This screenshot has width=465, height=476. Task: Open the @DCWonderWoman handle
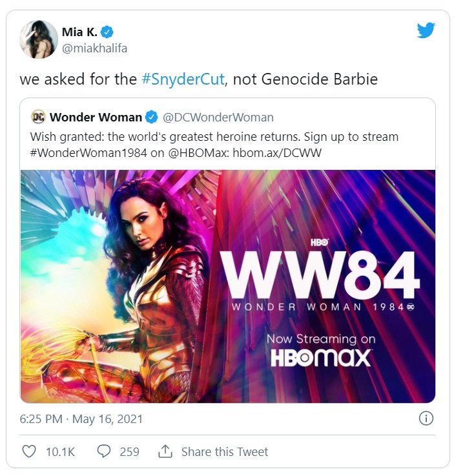(x=218, y=118)
